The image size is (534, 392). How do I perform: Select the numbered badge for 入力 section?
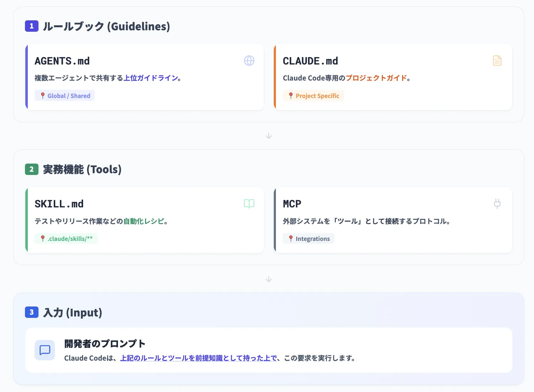point(31,312)
